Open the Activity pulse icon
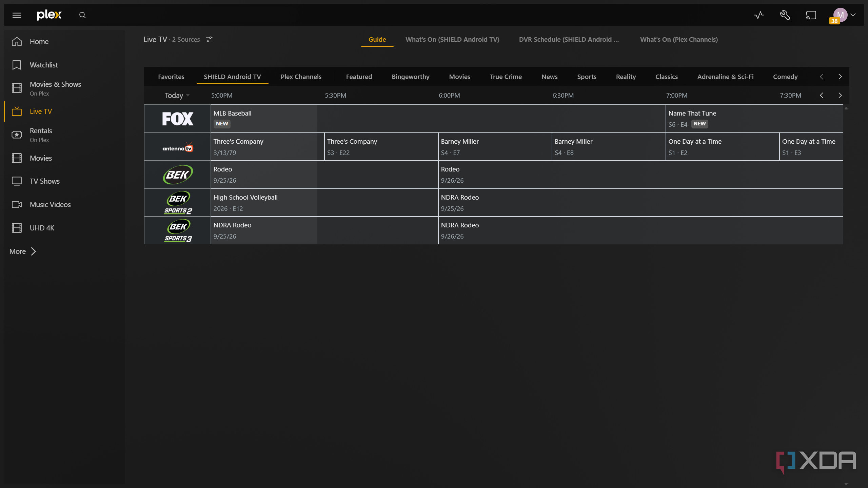Image resolution: width=868 pixels, height=488 pixels. 759,15
